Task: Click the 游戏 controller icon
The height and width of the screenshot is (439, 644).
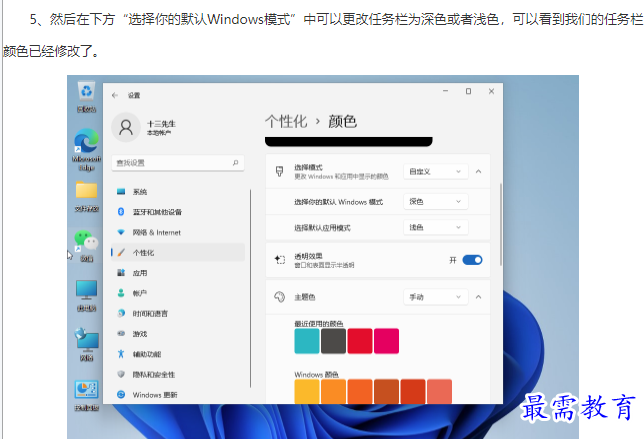Action: pos(121,333)
